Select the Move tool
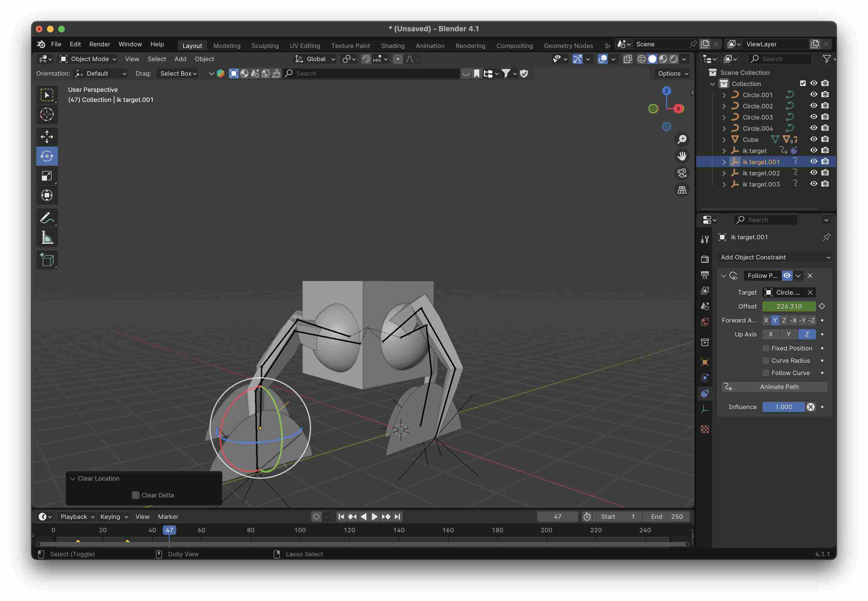This screenshot has width=868, height=601. [47, 137]
